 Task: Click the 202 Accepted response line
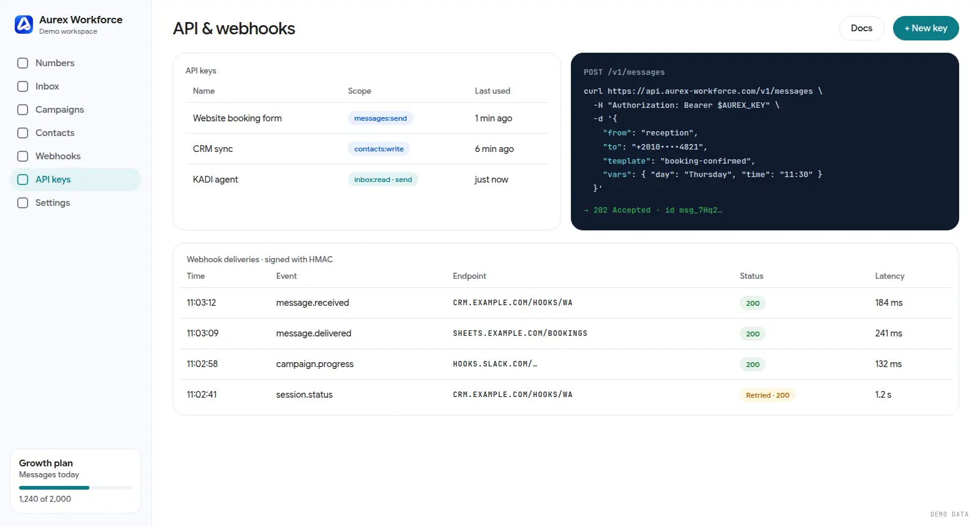click(653, 210)
